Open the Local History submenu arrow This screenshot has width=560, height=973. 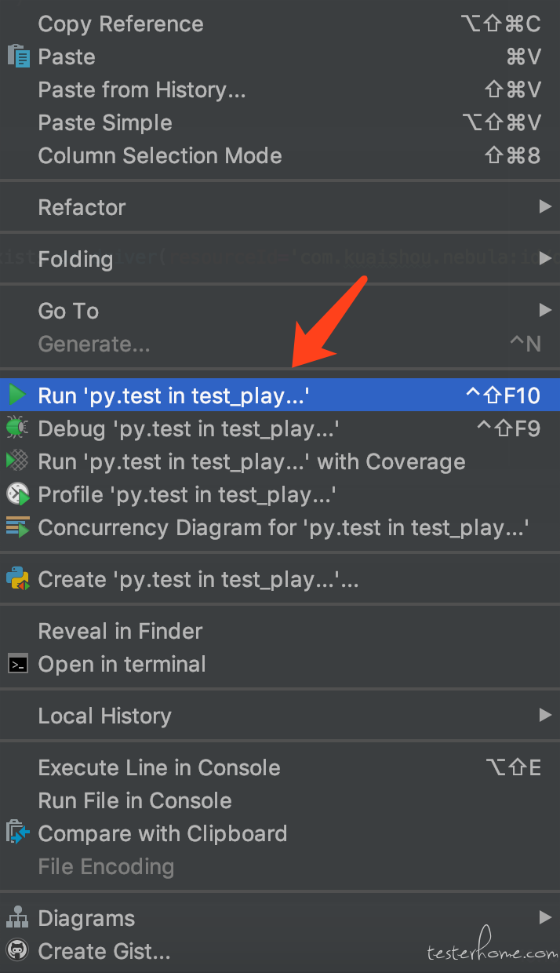click(545, 716)
